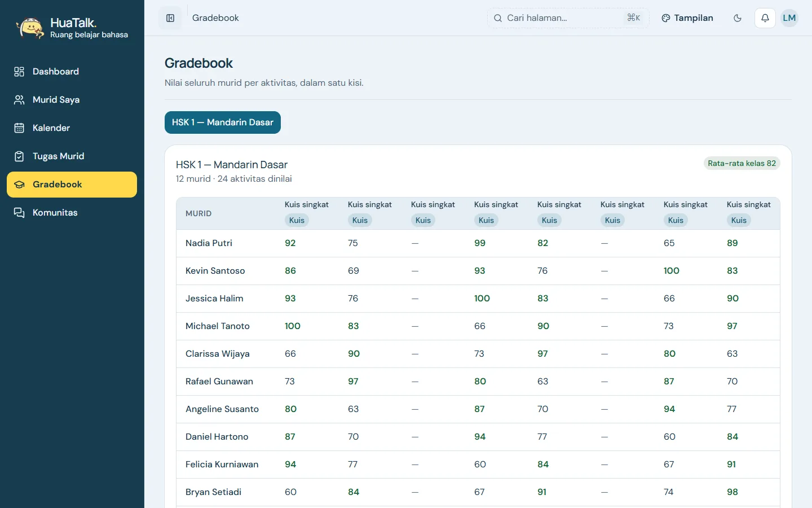Open the Dashboard page label
The image size is (812, 508).
(56, 72)
